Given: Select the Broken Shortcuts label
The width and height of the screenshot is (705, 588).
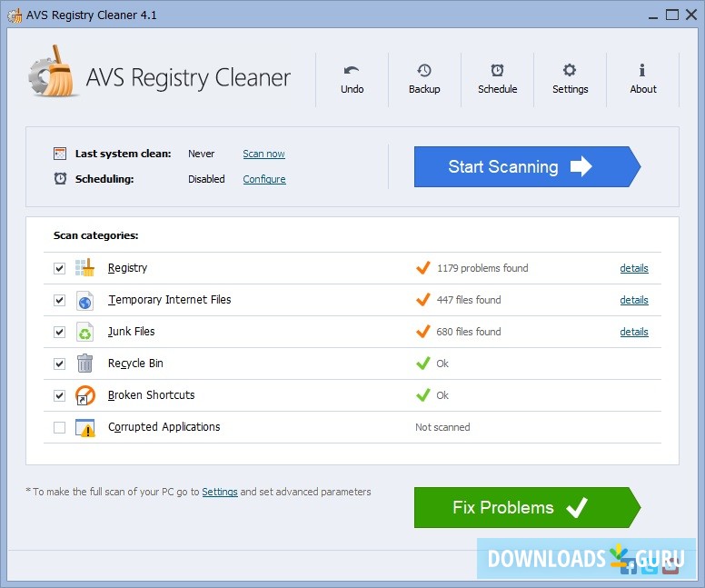Looking at the screenshot, I should (x=152, y=395).
